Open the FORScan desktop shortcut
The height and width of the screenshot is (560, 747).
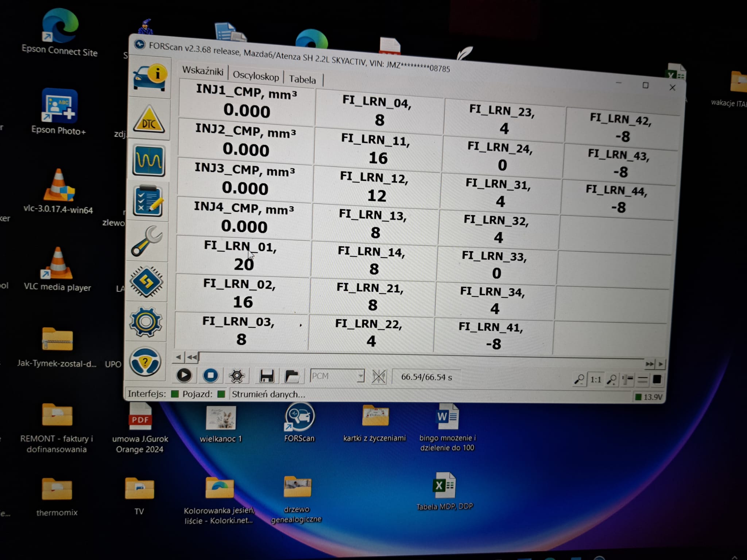click(x=299, y=417)
